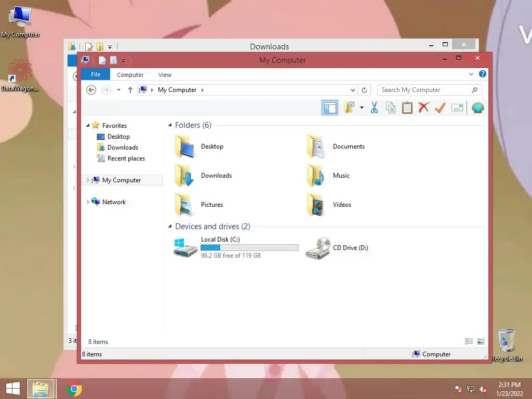Image resolution: width=532 pixels, height=399 pixels.
Task: Click the teal shell icon in toolbar
Action: 478,108
